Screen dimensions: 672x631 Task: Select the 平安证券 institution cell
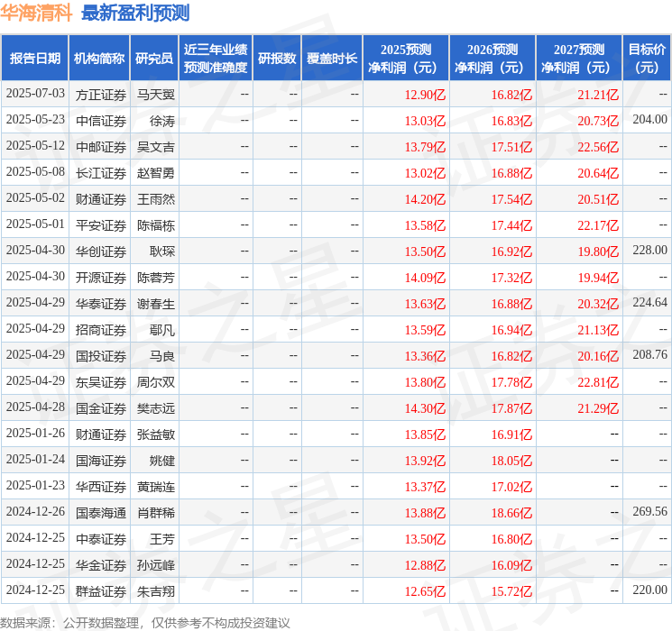click(x=101, y=225)
